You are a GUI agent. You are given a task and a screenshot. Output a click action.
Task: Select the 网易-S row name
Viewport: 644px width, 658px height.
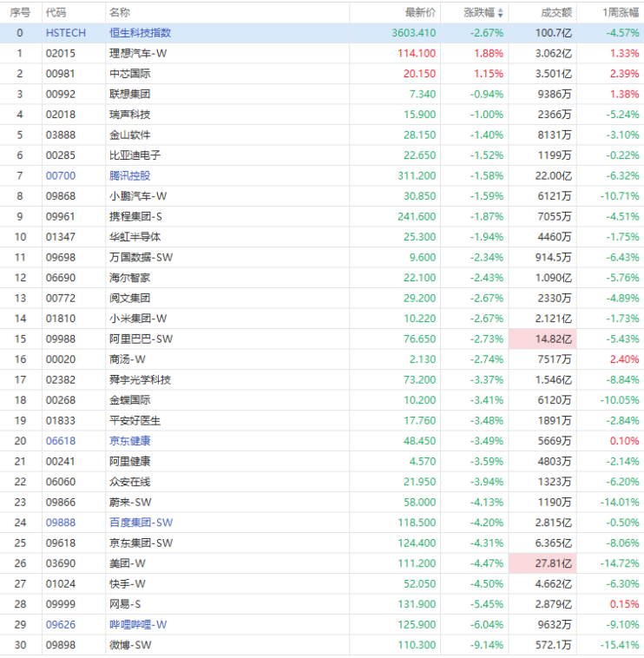point(125,604)
